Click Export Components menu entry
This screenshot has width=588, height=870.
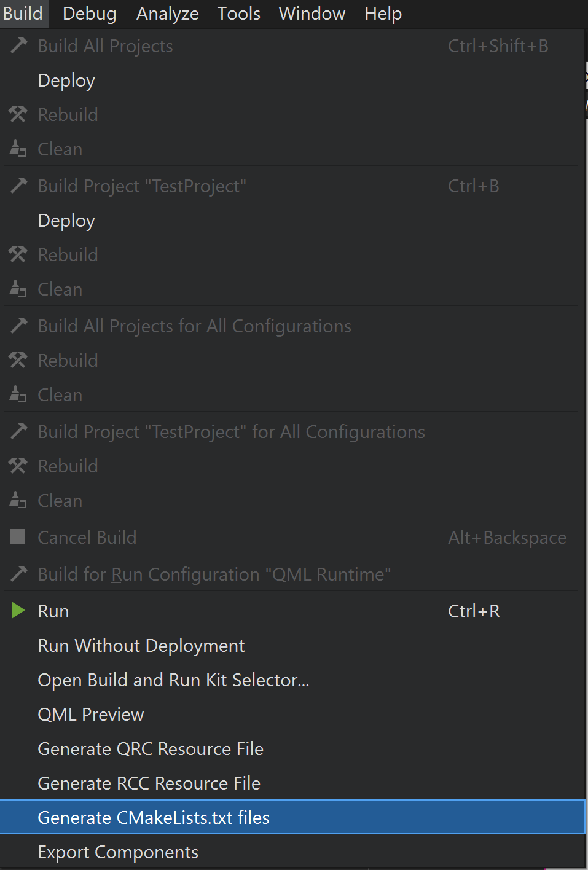[x=118, y=852]
